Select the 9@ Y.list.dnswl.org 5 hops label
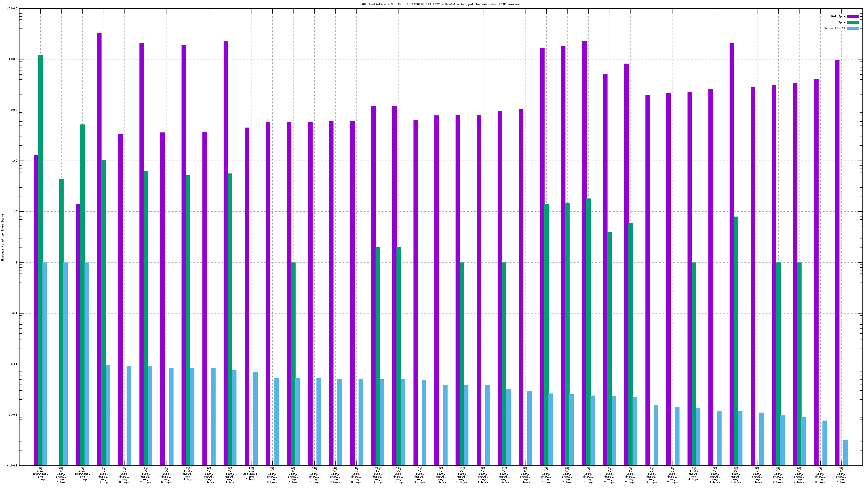868x488 pixels. [x=167, y=475]
